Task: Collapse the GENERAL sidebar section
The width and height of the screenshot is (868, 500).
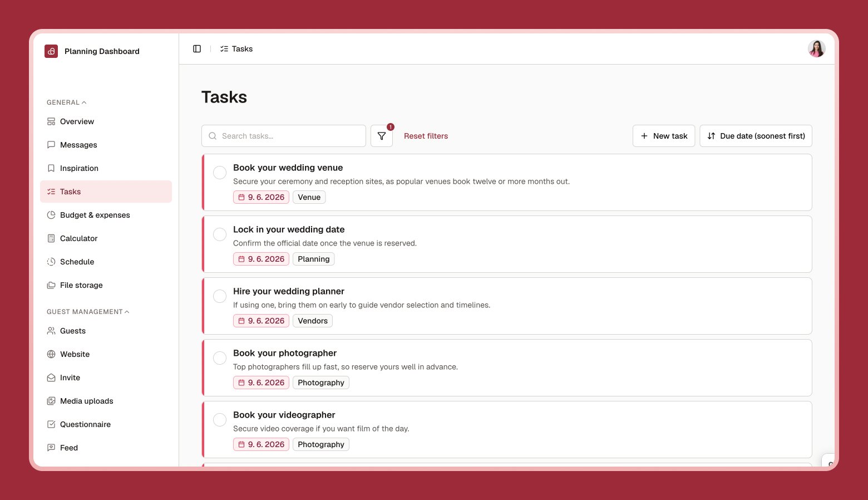Action: click(x=67, y=102)
